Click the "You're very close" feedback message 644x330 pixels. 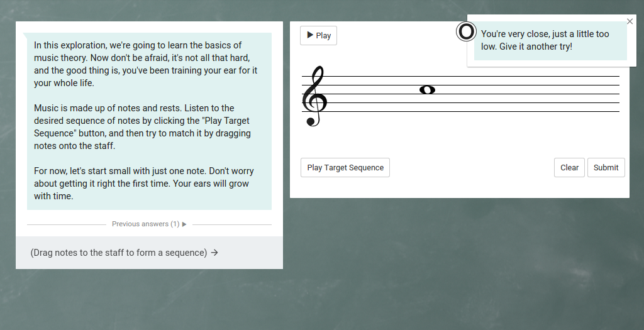point(545,40)
